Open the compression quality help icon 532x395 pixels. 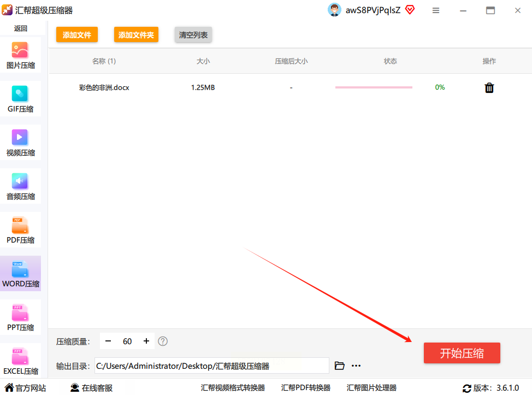click(x=163, y=341)
